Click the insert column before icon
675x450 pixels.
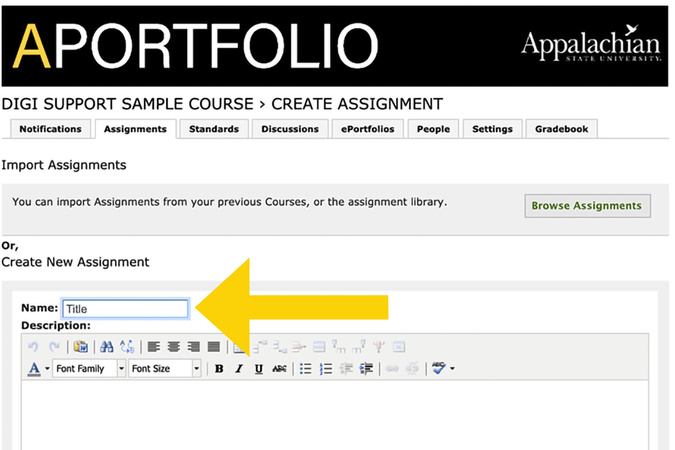tap(339, 347)
